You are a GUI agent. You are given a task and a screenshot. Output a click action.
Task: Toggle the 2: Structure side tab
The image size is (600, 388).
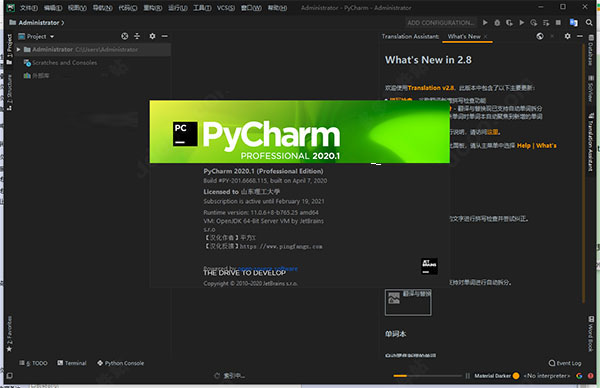(x=10, y=92)
